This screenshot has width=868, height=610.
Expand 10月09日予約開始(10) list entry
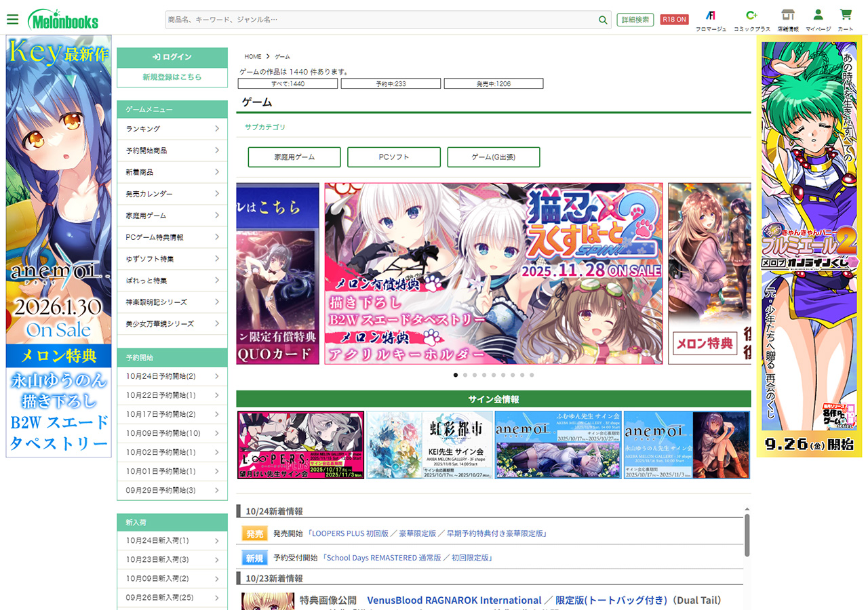tap(172, 433)
